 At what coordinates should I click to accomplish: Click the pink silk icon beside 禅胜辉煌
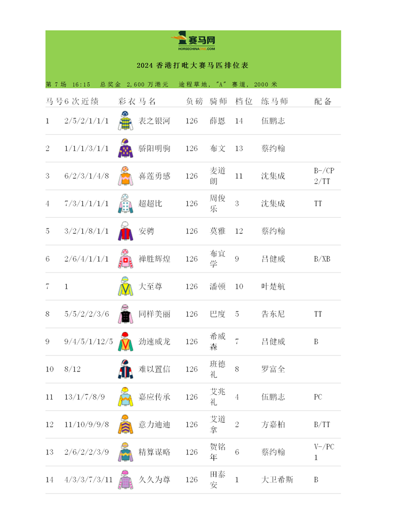pos(125,259)
